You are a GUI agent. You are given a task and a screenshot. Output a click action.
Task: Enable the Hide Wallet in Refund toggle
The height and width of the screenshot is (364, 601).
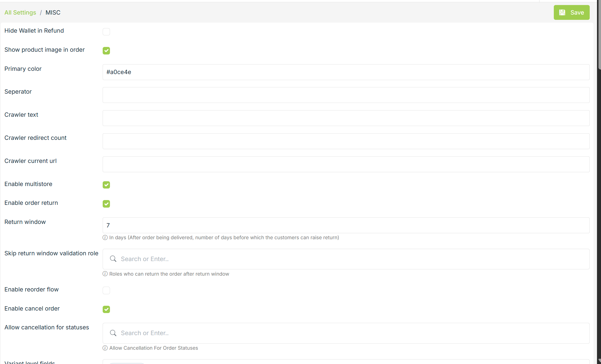106,32
